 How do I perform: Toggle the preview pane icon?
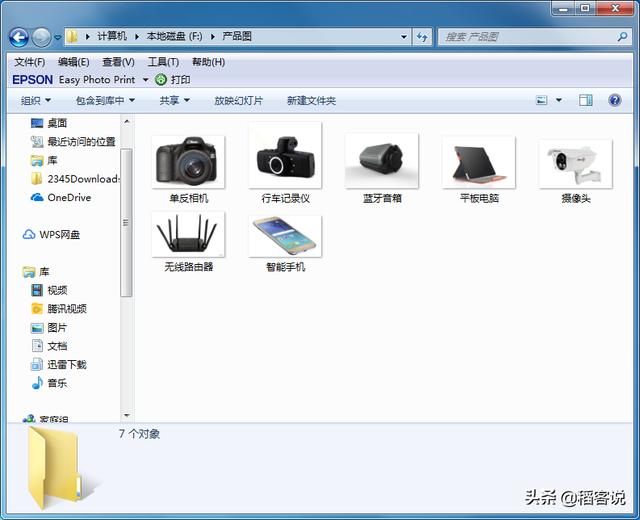(586, 100)
